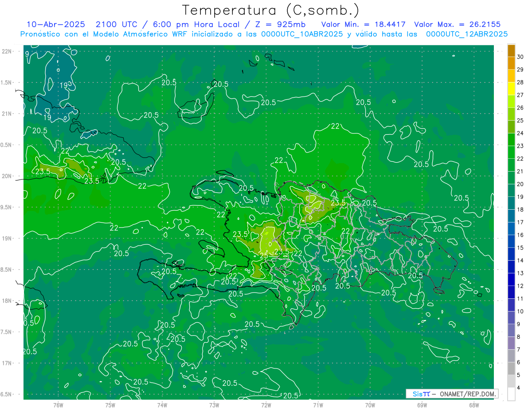Pick the gray legend swatch between 5 and 6
This screenshot has height=411, width=532.
511,368
